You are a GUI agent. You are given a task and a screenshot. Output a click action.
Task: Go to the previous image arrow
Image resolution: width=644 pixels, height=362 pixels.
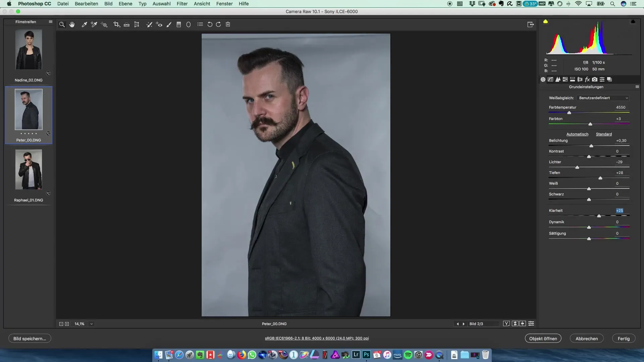click(458, 324)
